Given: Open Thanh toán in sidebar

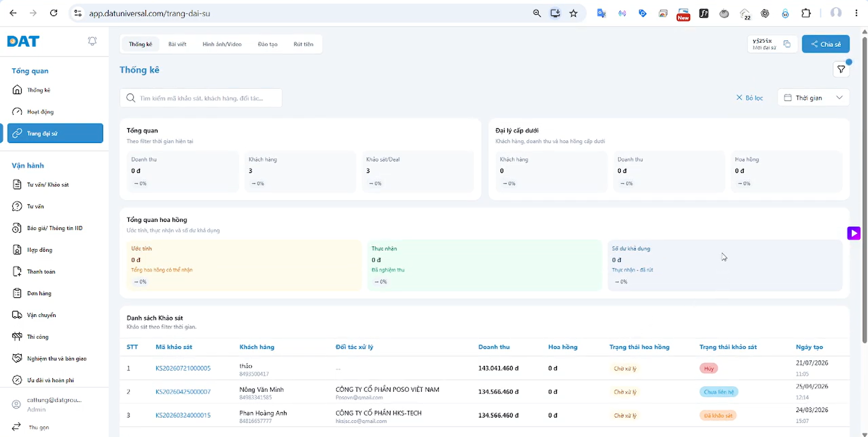Looking at the screenshot, I should pos(55,271).
